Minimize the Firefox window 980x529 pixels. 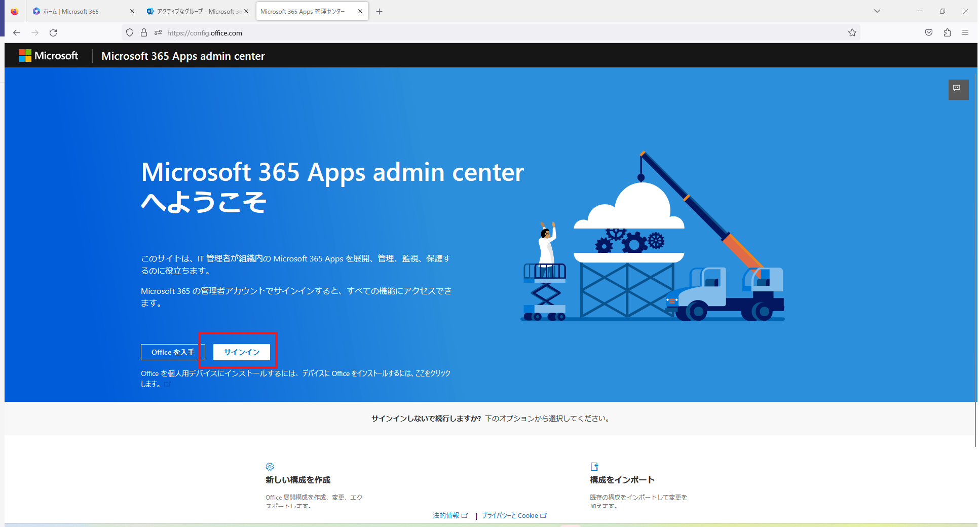(x=919, y=11)
